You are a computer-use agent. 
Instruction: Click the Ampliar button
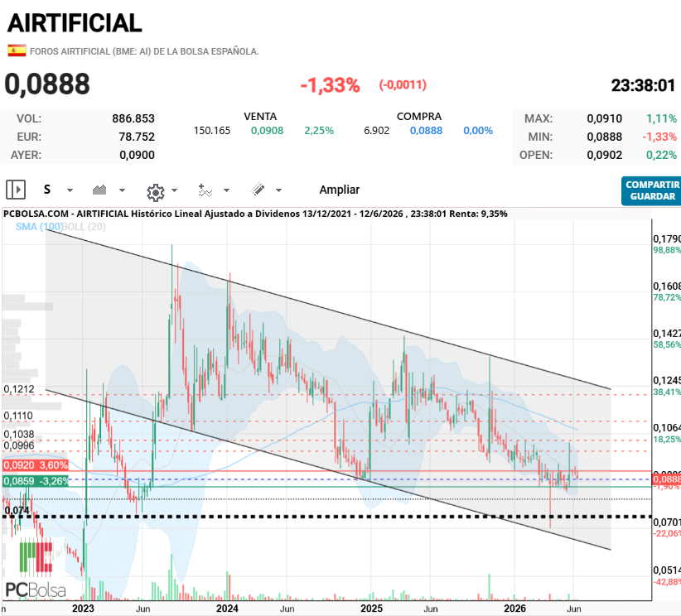(x=340, y=190)
